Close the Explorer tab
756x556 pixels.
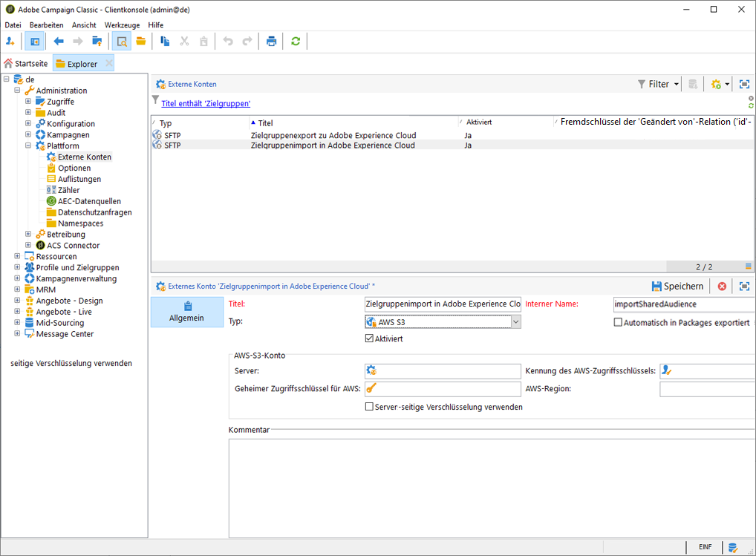pos(109,63)
